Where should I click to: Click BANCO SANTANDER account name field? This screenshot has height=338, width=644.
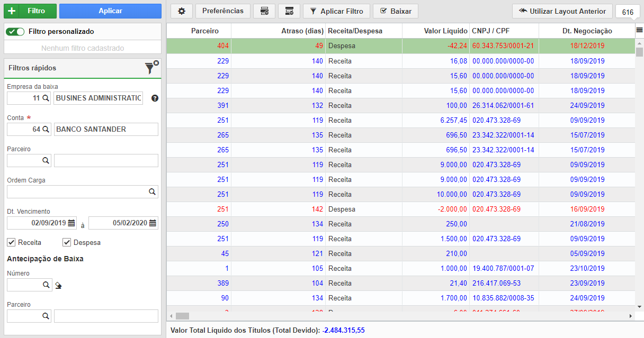pos(106,129)
